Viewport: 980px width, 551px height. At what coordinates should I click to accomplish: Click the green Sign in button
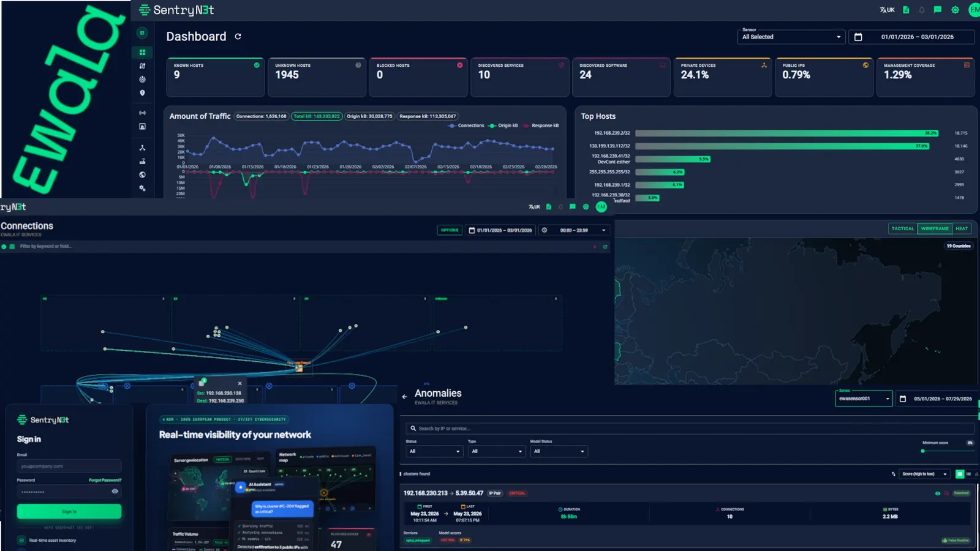click(x=69, y=511)
